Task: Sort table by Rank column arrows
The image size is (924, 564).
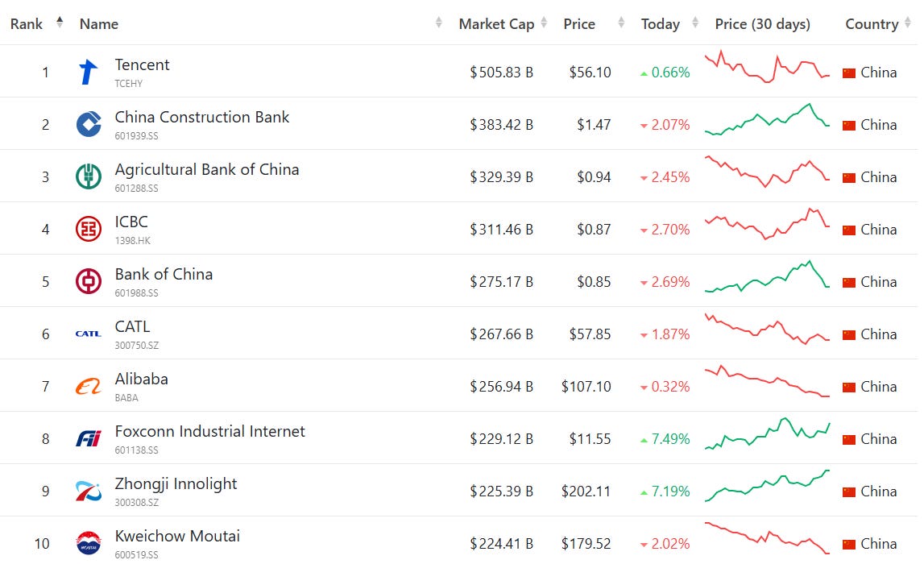Action: pos(60,23)
